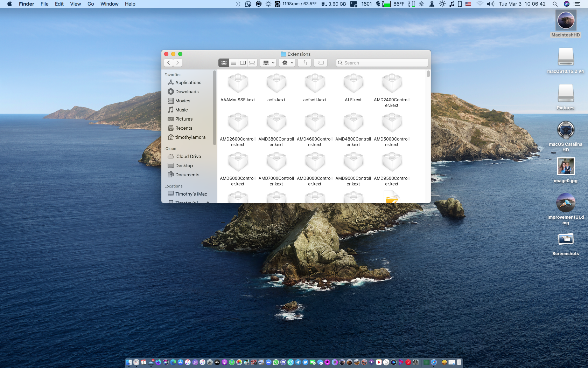Open Spotlight search in menu bar
Screen dimensions: 588x368
click(555, 4)
